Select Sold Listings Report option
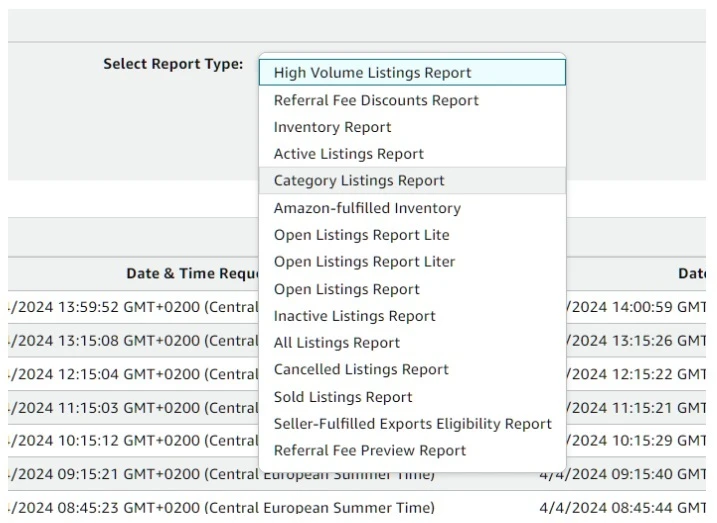Image resolution: width=717 pixels, height=523 pixels. 412,397
